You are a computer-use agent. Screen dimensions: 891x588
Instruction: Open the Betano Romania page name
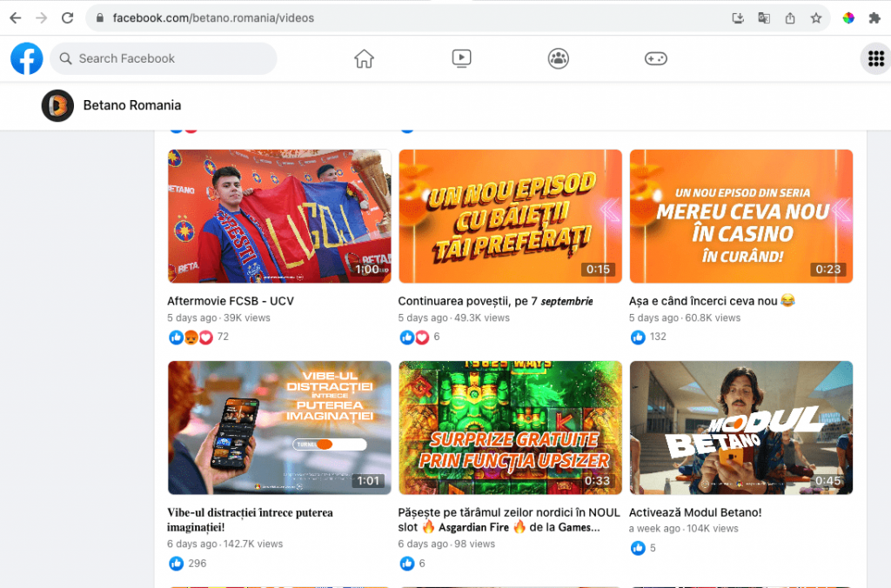click(x=132, y=105)
